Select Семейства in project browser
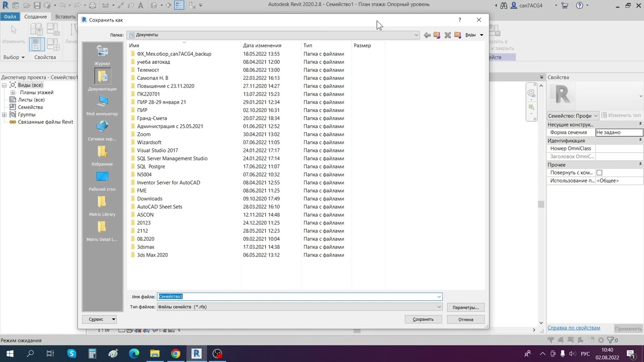The image size is (644, 362). (30, 107)
